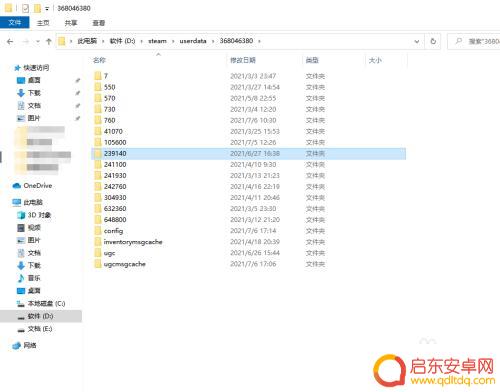Sort by 类型 column header
500x392 pixels.
(312, 60)
